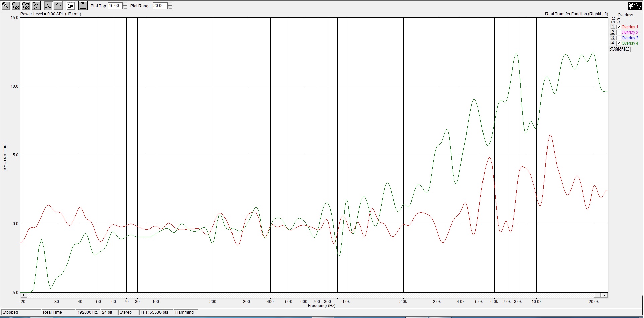Click 'Real Transfer Function (Right/Left)' title
Image resolution: width=644 pixels, height=318 pixels.
[x=576, y=14]
